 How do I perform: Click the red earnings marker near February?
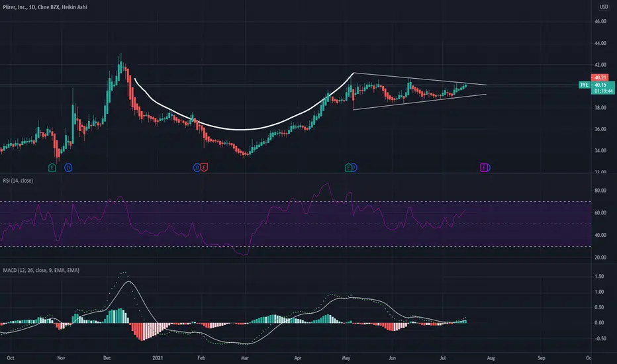pyautogui.click(x=204, y=167)
